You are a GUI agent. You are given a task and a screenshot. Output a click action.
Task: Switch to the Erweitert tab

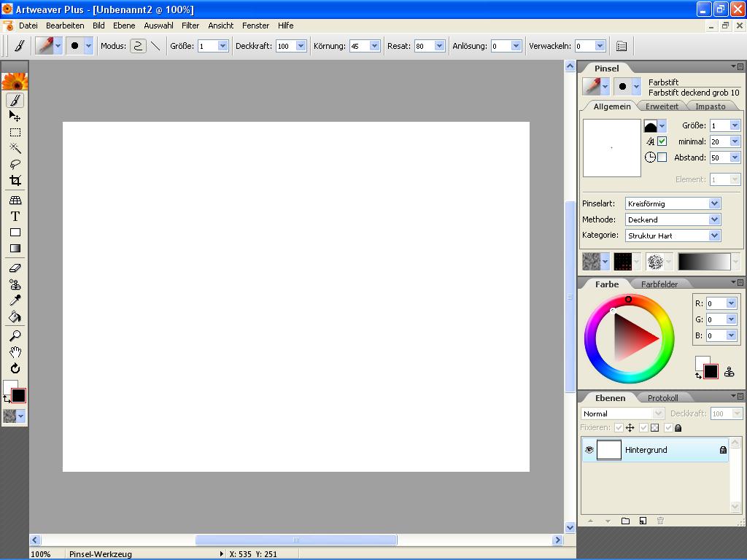662,106
